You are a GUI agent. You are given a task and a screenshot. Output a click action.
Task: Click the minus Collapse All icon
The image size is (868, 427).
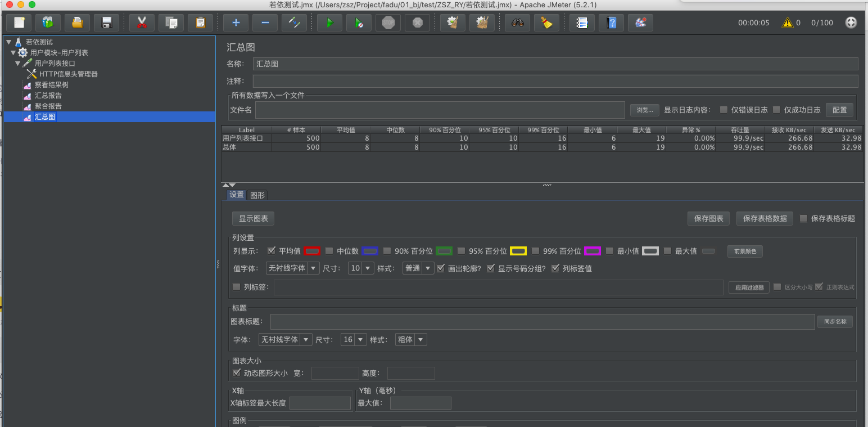tap(265, 23)
